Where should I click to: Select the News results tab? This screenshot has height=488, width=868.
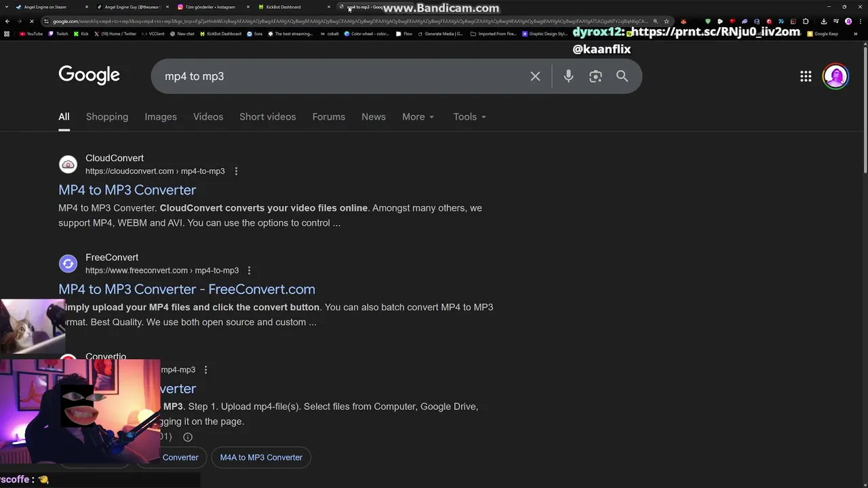pos(374,117)
